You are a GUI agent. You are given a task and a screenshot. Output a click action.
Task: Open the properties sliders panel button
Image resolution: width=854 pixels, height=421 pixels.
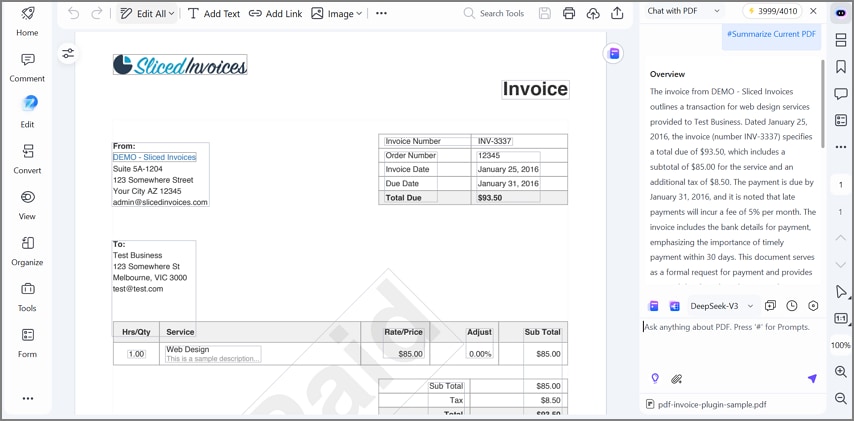click(x=68, y=53)
